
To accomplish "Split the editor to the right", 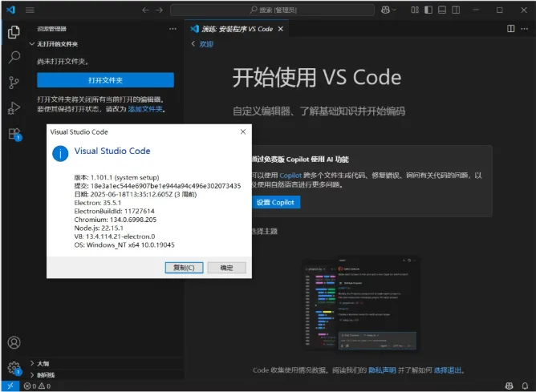I will tap(510, 29).
